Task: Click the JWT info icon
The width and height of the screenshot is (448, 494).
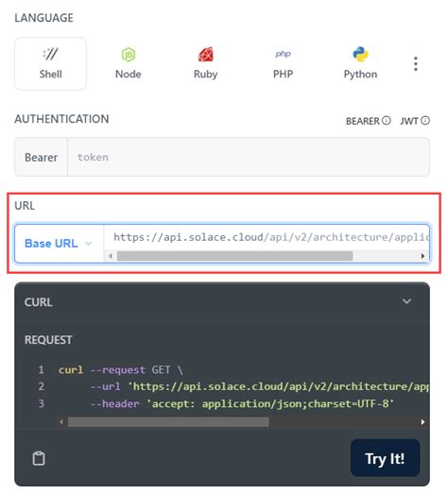Action: point(425,121)
